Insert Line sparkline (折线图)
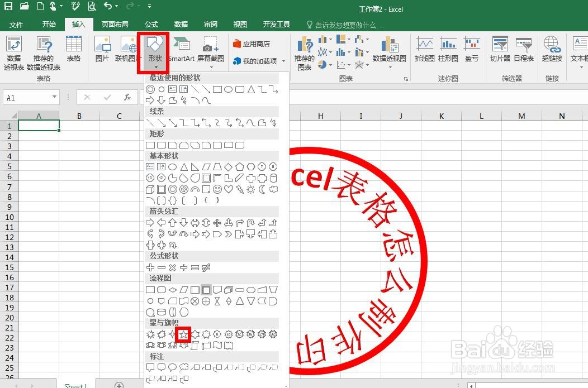The image size is (588, 388). [424, 49]
